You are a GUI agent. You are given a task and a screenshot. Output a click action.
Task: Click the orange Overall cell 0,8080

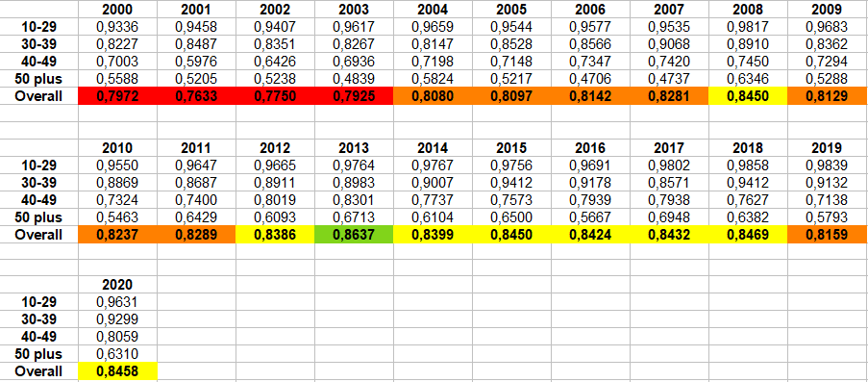click(433, 96)
